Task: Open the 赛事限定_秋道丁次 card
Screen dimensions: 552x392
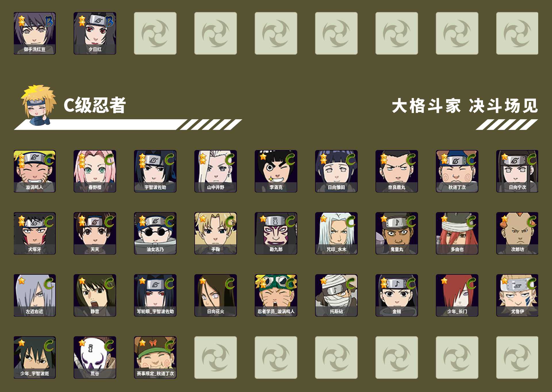Action: tap(155, 357)
